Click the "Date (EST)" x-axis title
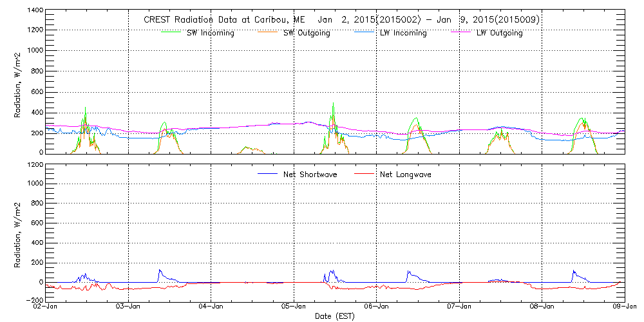Screen dimensions: 644x322 [x=334, y=316]
